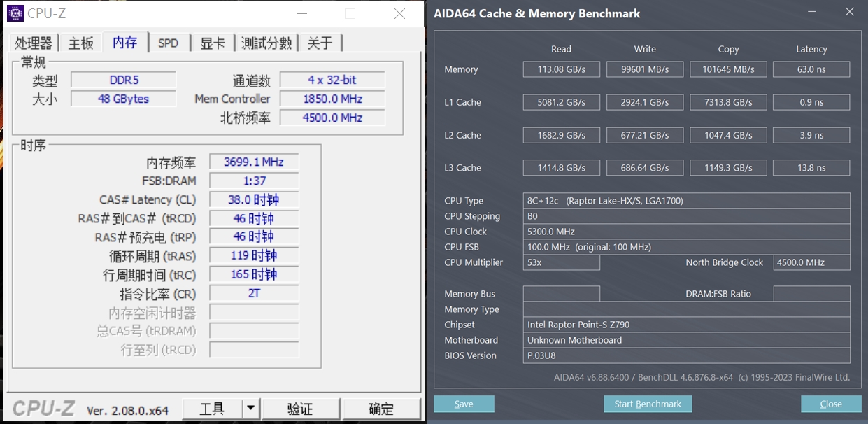This screenshot has width=868, height=424.
Task: Click the BIOS Version P.03U8 field
Action: coord(687,355)
